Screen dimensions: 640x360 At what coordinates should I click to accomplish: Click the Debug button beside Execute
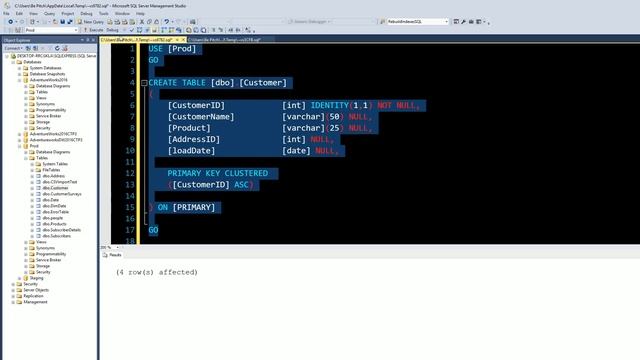tap(112, 30)
